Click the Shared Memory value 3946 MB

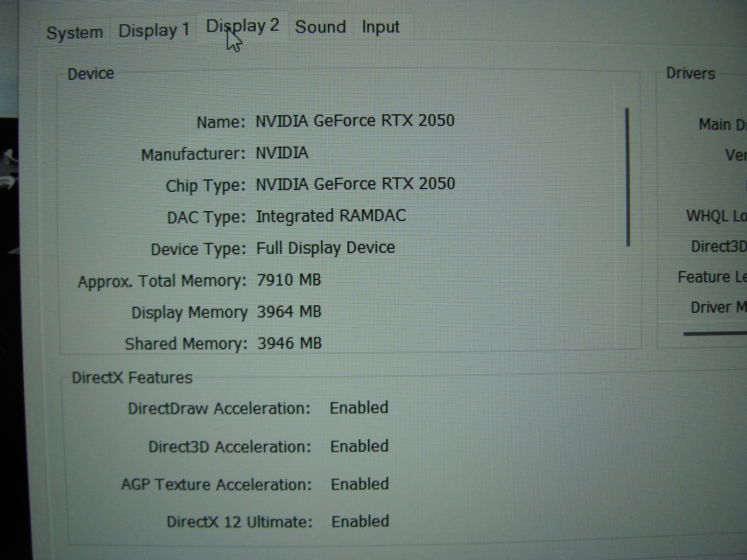[x=289, y=343]
